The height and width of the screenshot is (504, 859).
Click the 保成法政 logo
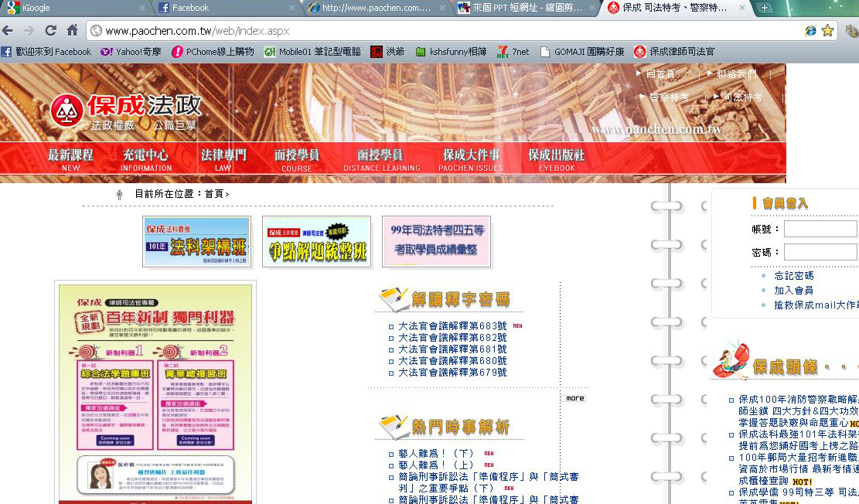[x=126, y=111]
